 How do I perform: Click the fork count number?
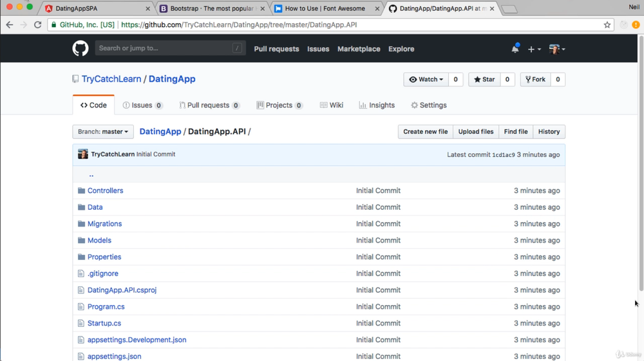coord(558,80)
